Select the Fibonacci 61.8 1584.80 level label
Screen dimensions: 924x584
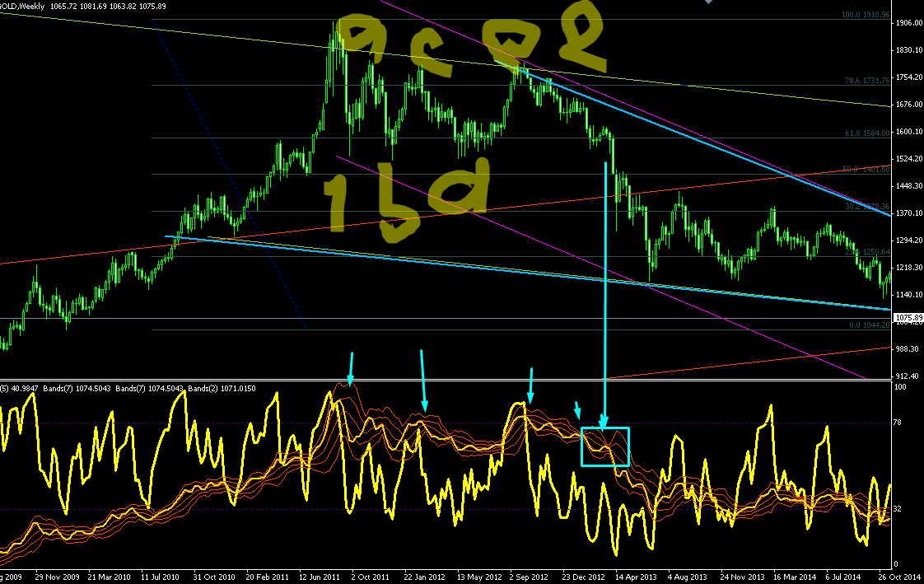[x=867, y=133]
